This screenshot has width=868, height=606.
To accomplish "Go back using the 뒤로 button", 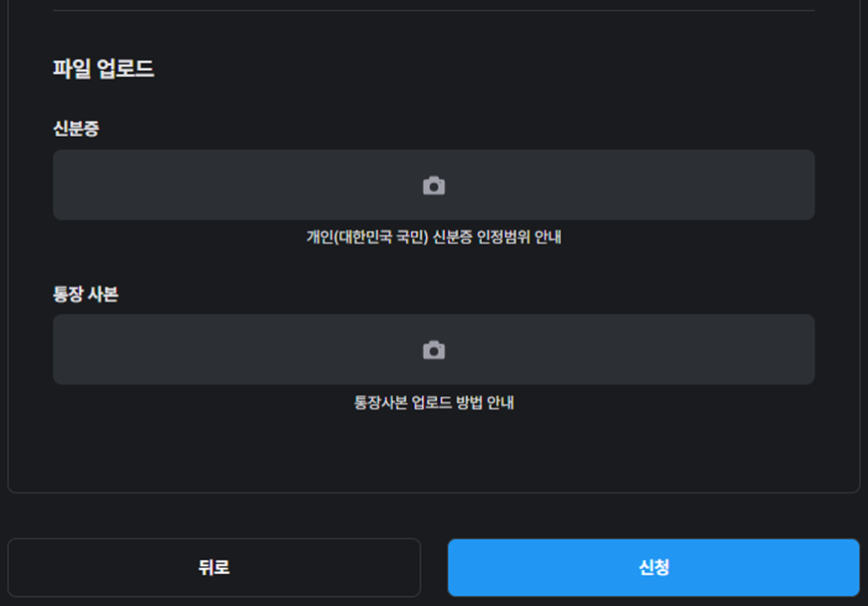I will (214, 567).
